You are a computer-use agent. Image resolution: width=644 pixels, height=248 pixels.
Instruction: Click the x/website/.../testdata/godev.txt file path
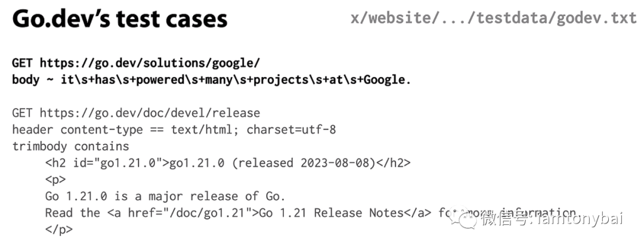(x=493, y=18)
